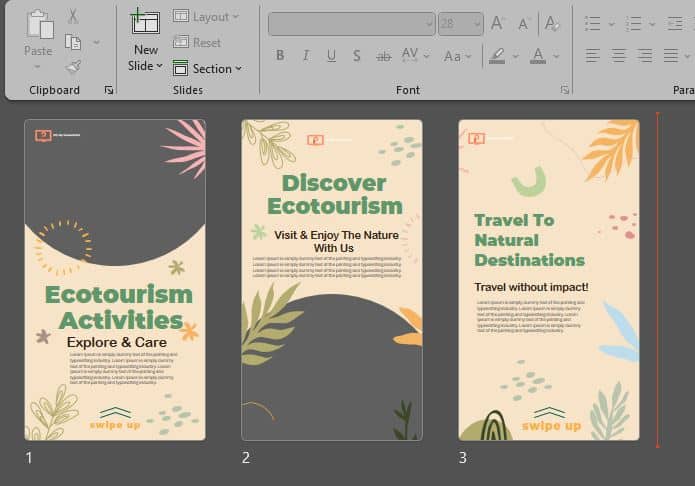Image resolution: width=695 pixels, height=486 pixels.
Task: Select the Cut scissors icon
Action: (x=73, y=16)
